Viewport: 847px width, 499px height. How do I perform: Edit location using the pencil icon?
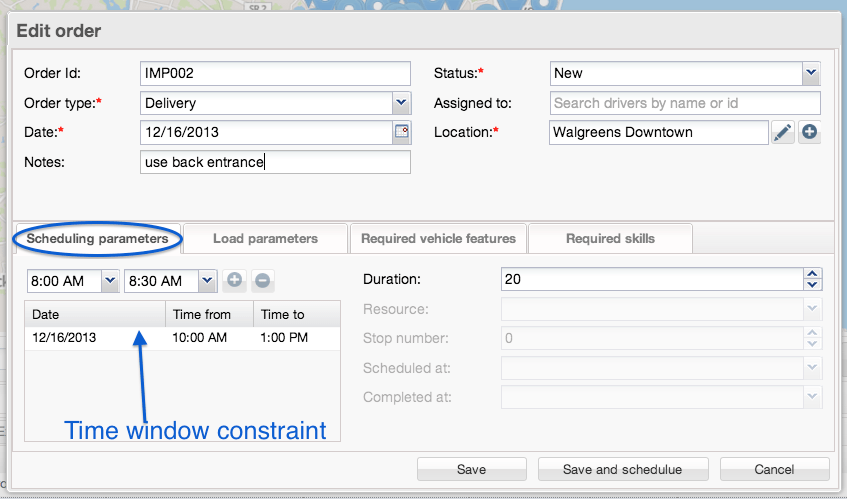tap(782, 132)
